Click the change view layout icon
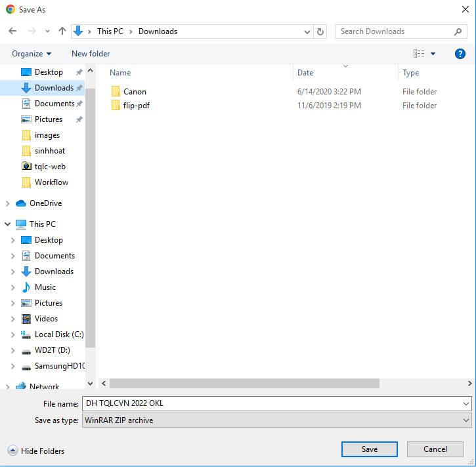476x467 pixels. coord(419,54)
